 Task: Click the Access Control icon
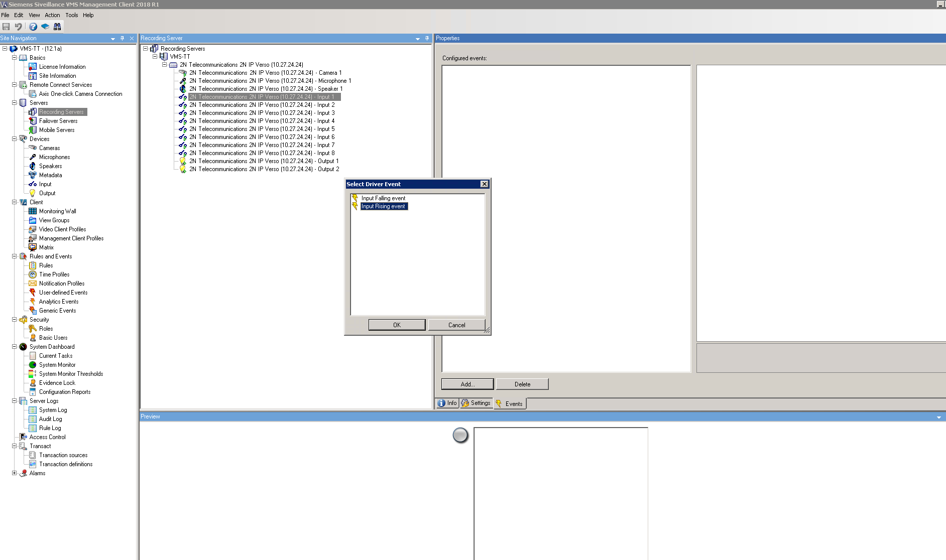pos(23,437)
